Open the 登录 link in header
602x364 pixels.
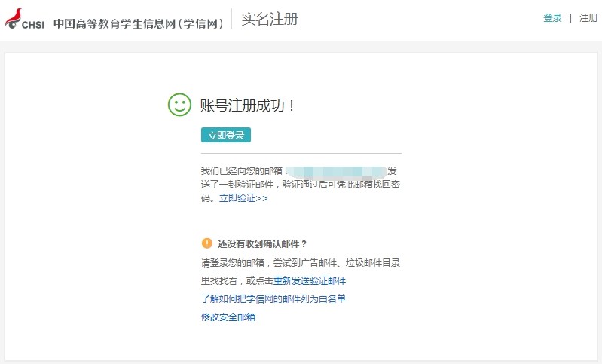tap(552, 18)
